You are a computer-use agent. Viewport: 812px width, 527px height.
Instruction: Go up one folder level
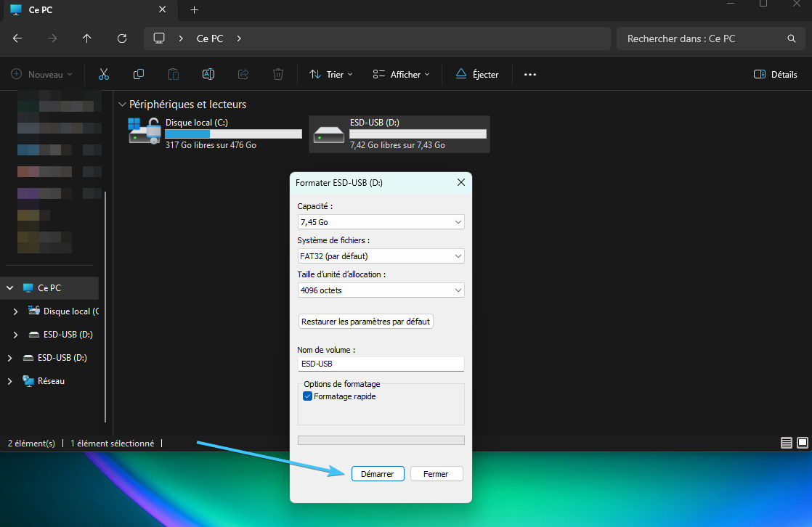(86, 38)
